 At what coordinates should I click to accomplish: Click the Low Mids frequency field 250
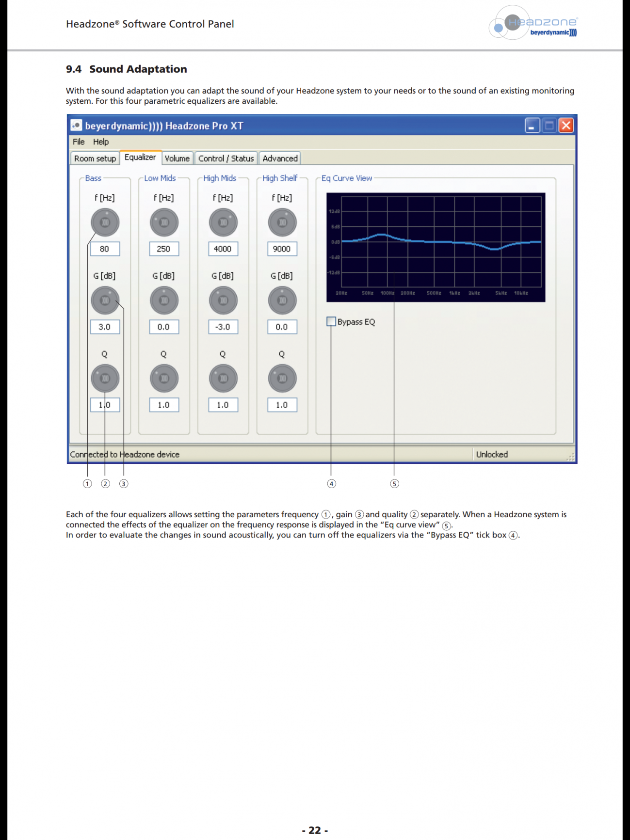click(164, 249)
